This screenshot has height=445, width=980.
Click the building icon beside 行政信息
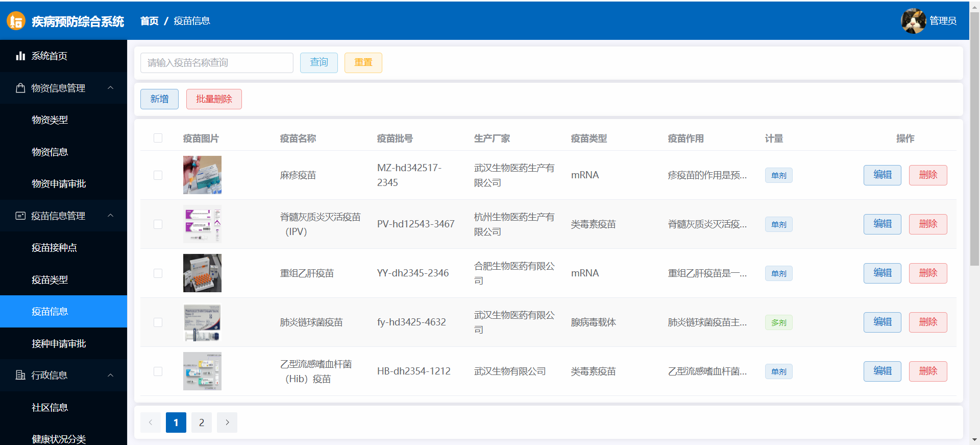point(20,375)
